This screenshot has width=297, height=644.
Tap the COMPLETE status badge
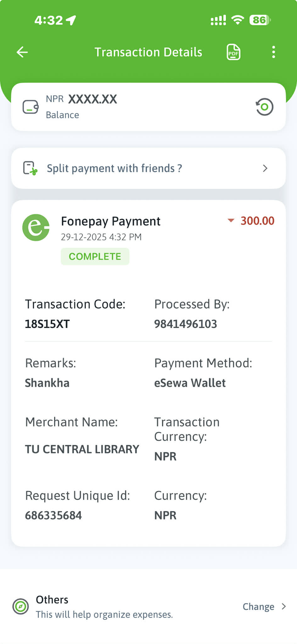[95, 257]
